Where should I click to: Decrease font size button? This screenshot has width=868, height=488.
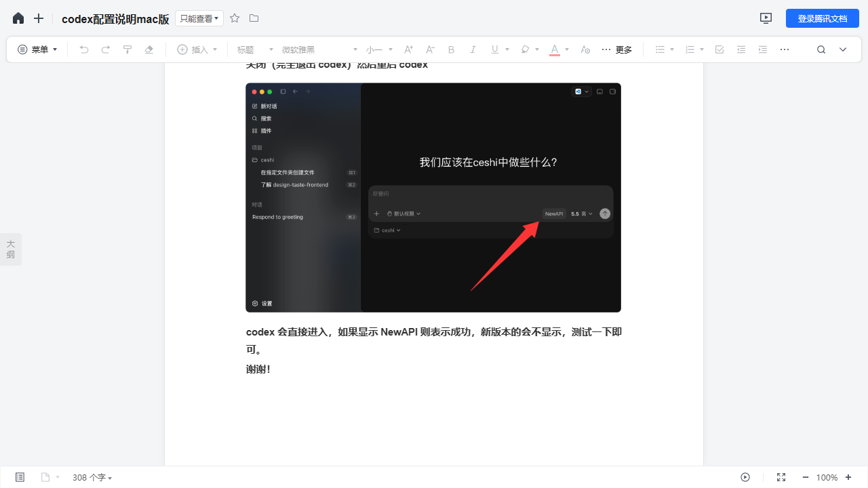(430, 49)
